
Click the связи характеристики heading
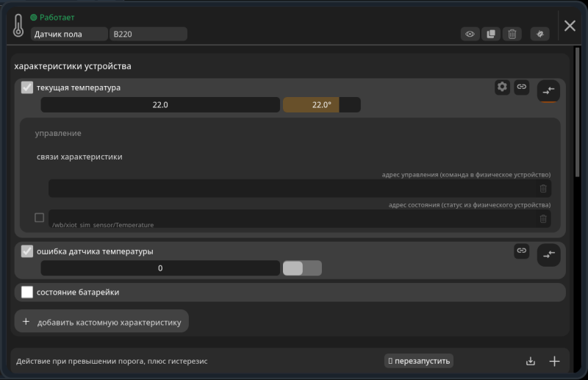pos(79,157)
